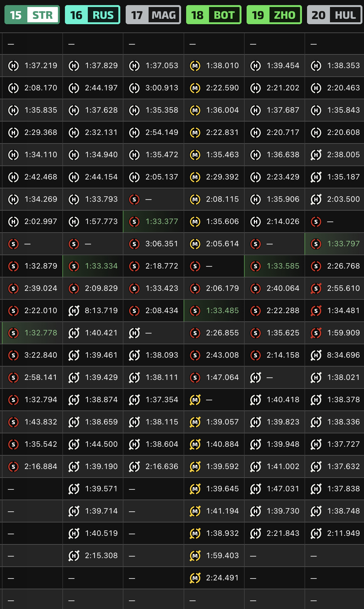Click soft tyre icon beside 1:33.377
Viewport: 364px width, 609px height.
point(134,222)
